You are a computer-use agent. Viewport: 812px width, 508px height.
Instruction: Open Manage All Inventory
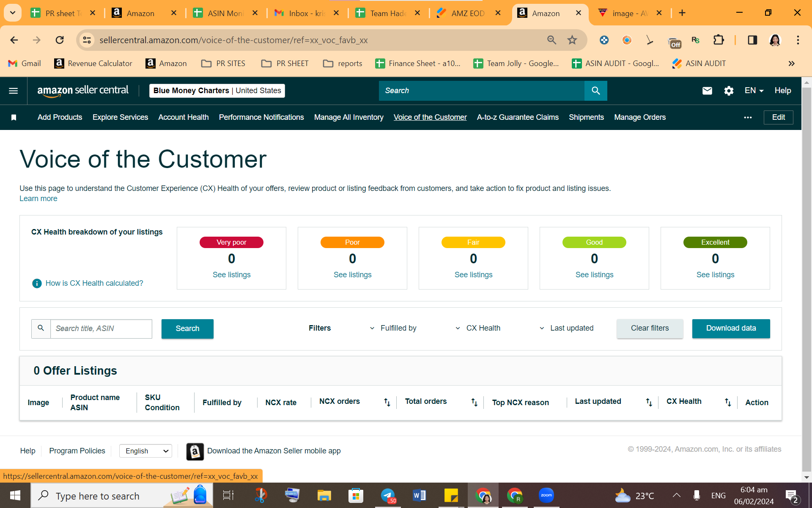[x=349, y=117]
